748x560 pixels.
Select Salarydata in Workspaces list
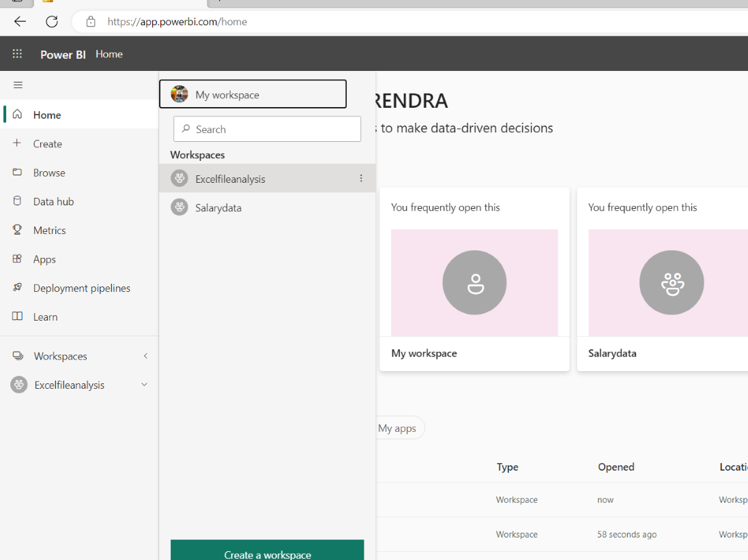(267, 208)
